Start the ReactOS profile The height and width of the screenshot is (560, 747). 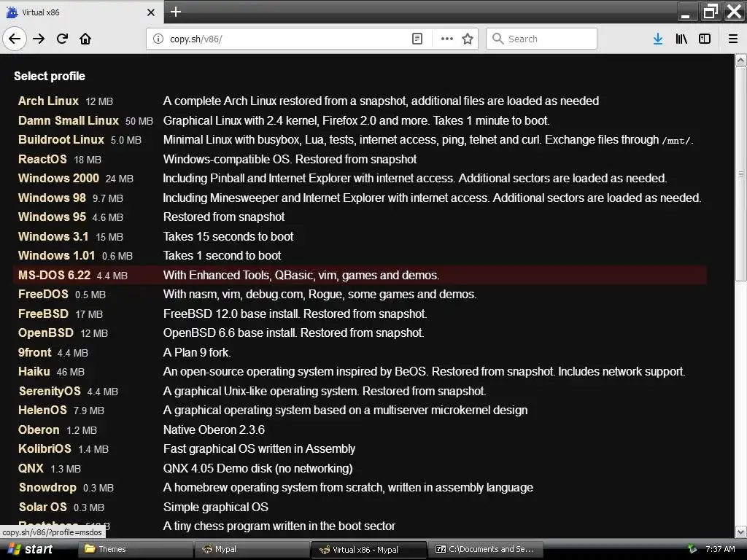point(42,159)
